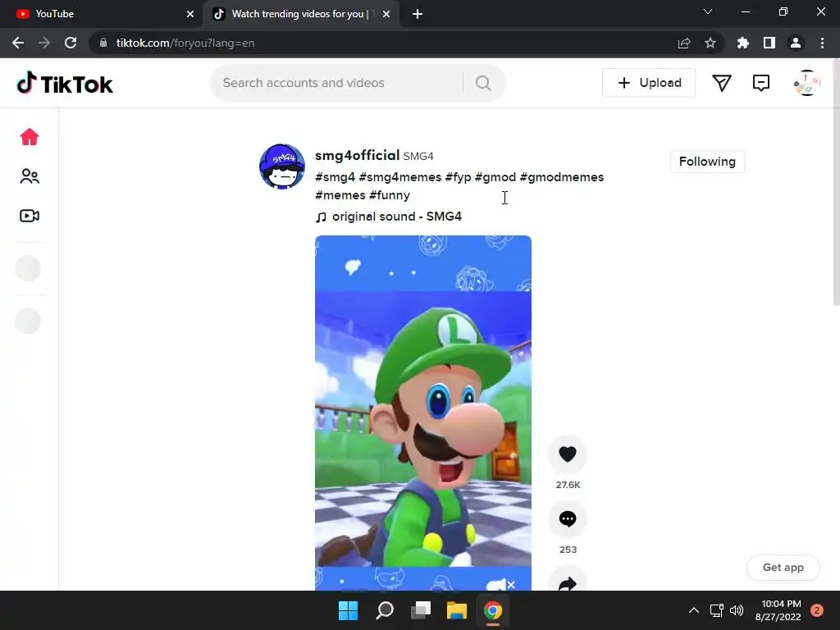Open the For You home icon
Screen dimensions: 840x630
tap(30, 137)
